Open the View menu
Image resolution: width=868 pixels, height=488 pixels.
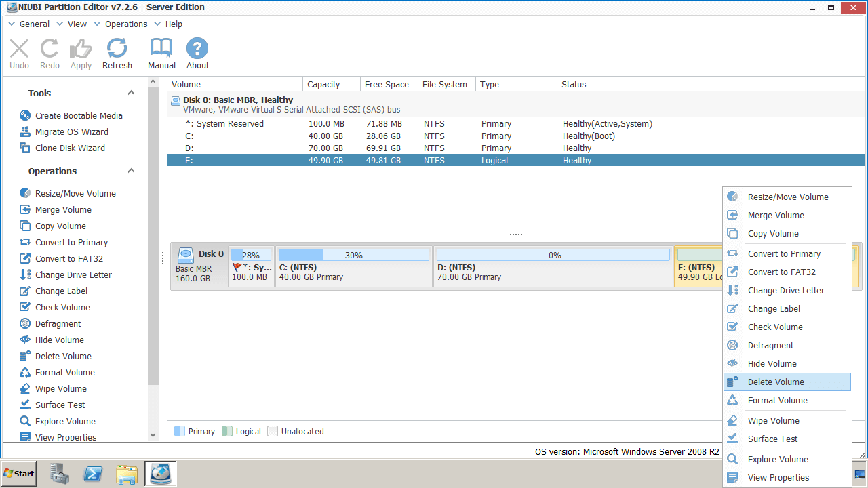click(77, 24)
